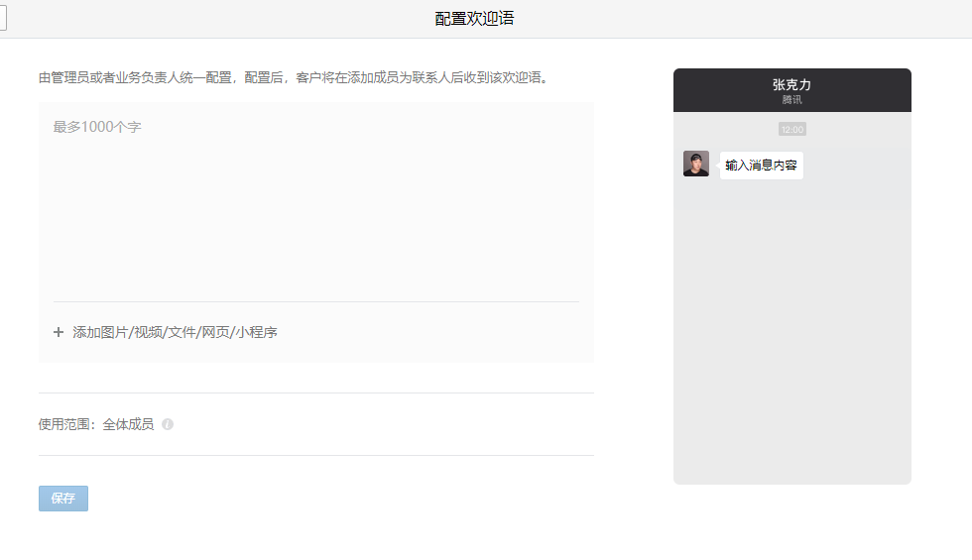
Task: Click the 张克力 name in the preview header
Action: click(x=791, y=84)
